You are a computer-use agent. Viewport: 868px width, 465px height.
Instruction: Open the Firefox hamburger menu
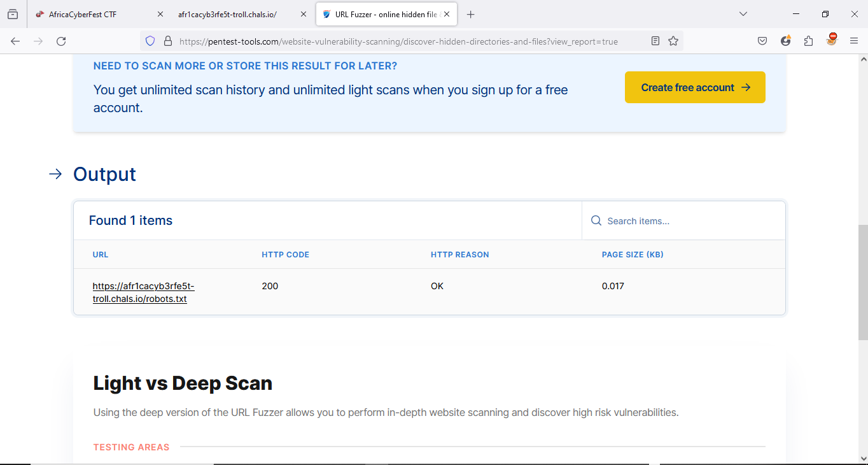click(x=854, y=41)
